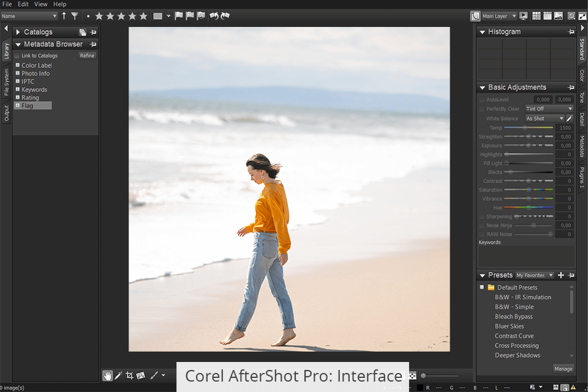Toggle AutoLevel checkbox
Viewport: 588px width, 392px height.
coord(482,99)
